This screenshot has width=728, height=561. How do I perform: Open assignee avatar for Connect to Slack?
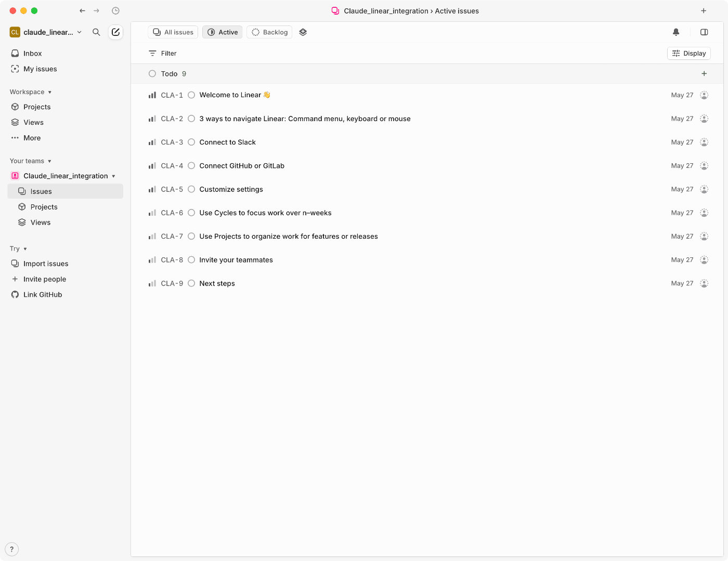coord(704,142)
